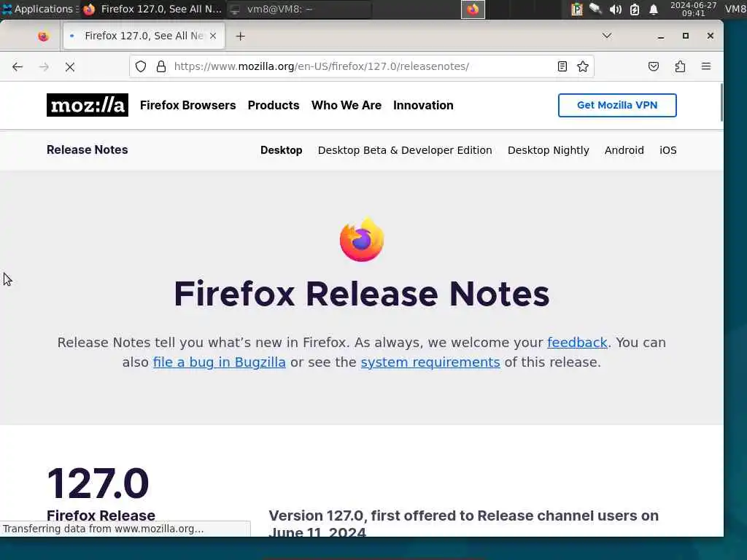Click the volume speaker tray icon
The height and width of the screenshot is (560, 747).
pyautogui.click(x=615, y=9)
